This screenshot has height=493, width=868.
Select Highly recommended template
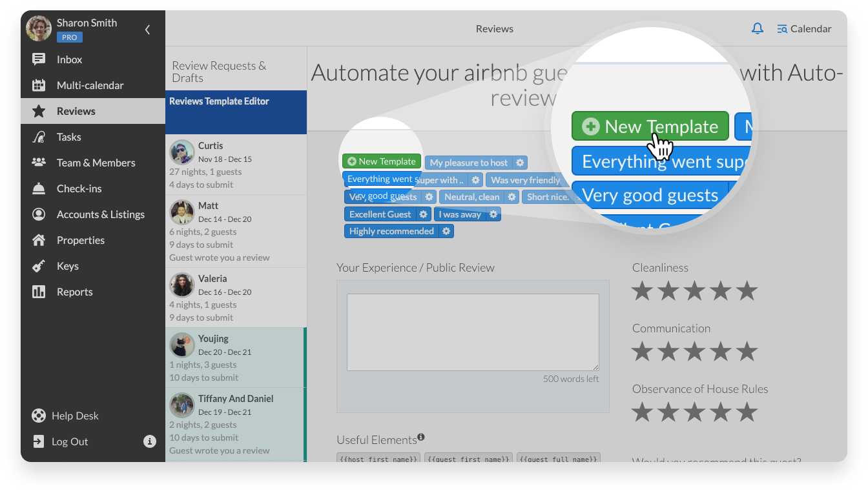(391, 231)
